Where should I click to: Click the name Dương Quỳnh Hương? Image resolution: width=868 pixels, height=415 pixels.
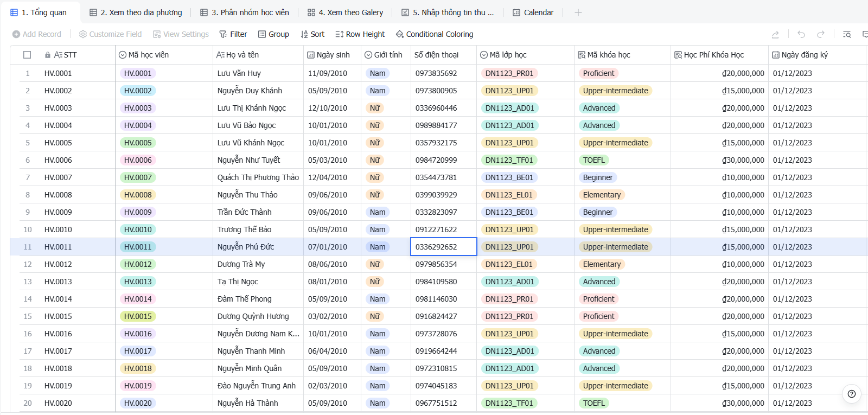pos(253,316)
